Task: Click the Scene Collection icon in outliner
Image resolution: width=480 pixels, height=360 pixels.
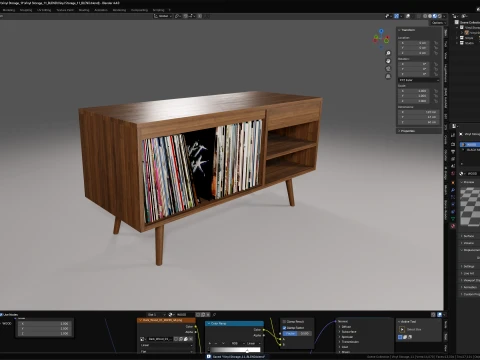Action: pos(456,22)
